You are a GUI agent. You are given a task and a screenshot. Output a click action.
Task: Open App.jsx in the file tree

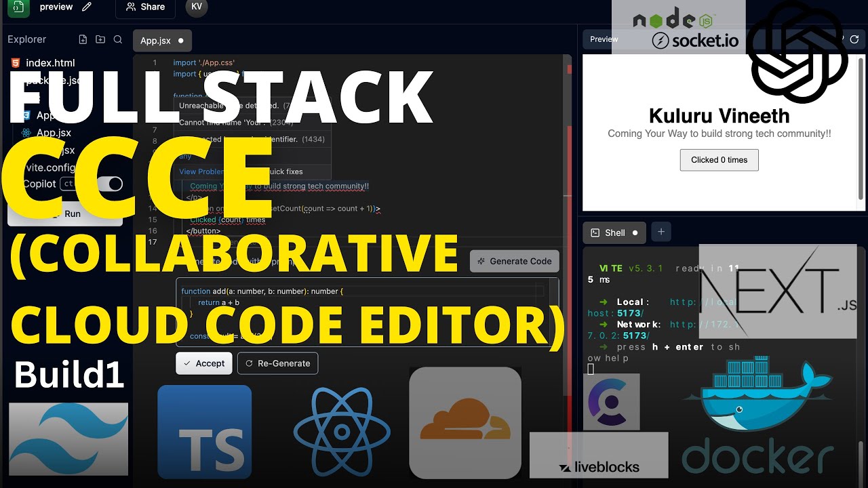(x=54, y=133)
